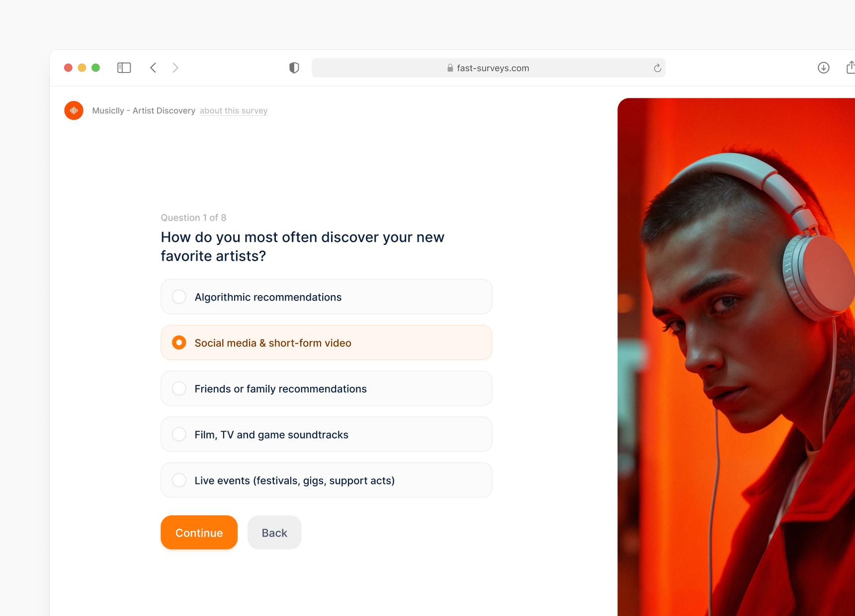Click the share icon in toolbar
855x616 pixels.
click(851, 67)
